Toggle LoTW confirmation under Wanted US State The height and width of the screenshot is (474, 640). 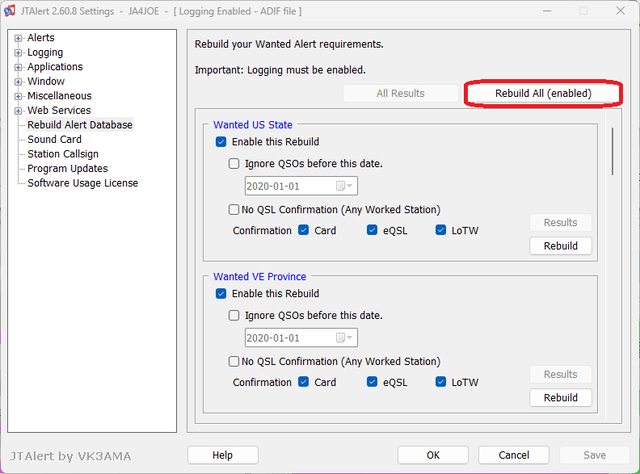[x=441, y=230]
